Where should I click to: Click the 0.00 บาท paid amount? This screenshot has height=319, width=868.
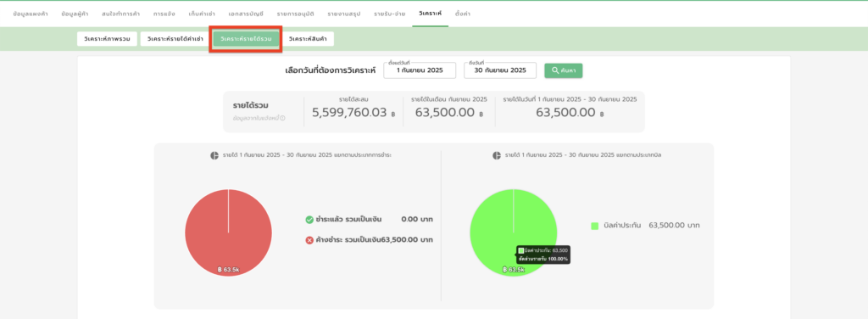coord(417,220)
